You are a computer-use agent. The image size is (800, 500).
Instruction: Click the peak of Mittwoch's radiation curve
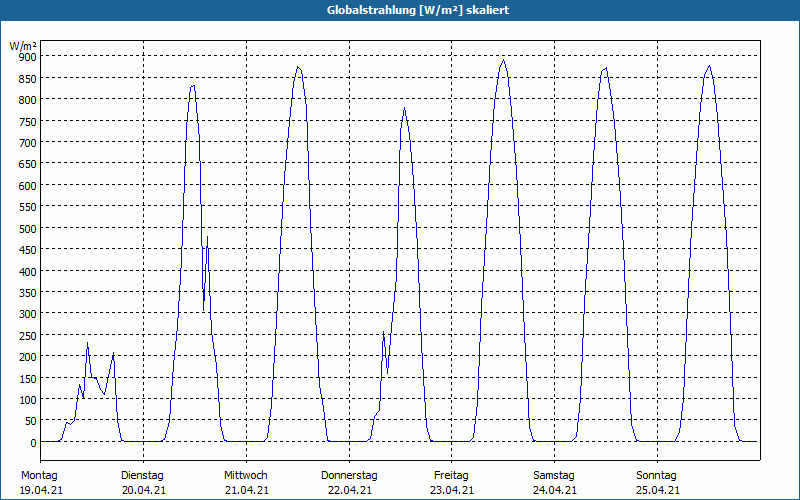(x=298, y=67)
